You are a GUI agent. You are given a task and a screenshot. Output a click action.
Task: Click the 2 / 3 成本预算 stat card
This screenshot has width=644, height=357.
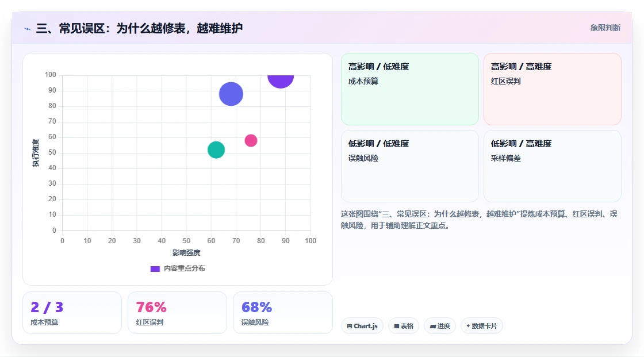(x=72, y=313)
